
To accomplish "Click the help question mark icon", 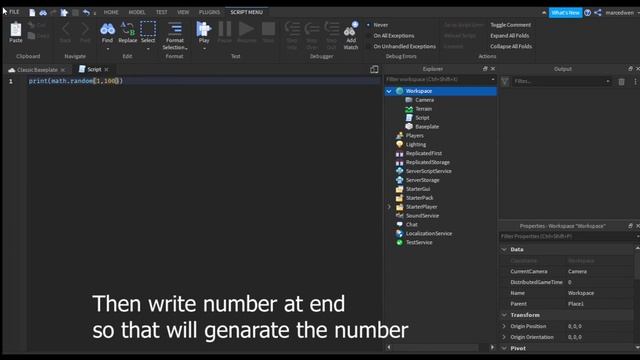I will [x=587, y=13].
